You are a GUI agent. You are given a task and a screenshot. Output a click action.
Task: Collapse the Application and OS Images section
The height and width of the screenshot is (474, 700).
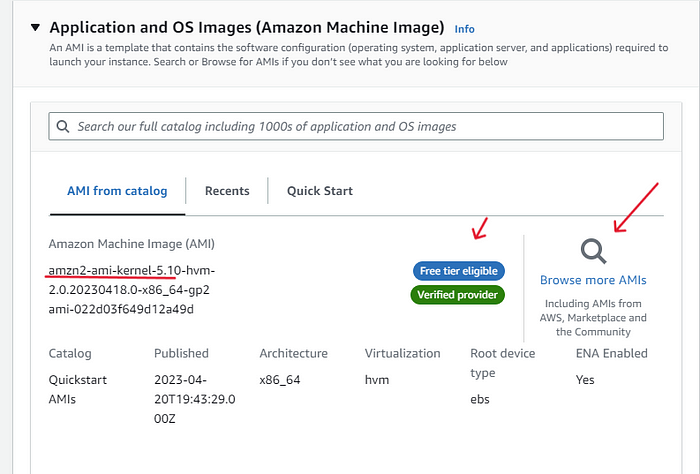(35, 28)
